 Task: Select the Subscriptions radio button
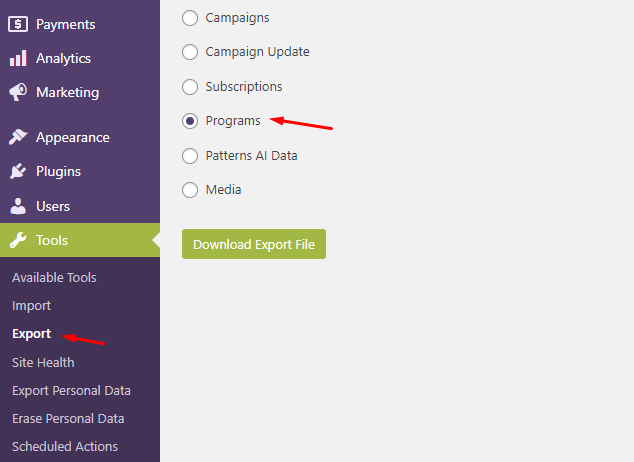click(x=190, y=86)
